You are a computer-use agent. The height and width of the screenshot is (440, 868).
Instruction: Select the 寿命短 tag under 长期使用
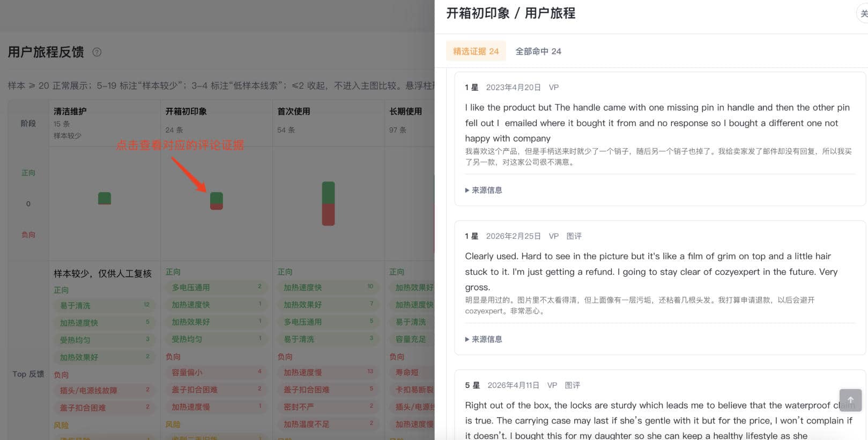[x=412, y=372]
